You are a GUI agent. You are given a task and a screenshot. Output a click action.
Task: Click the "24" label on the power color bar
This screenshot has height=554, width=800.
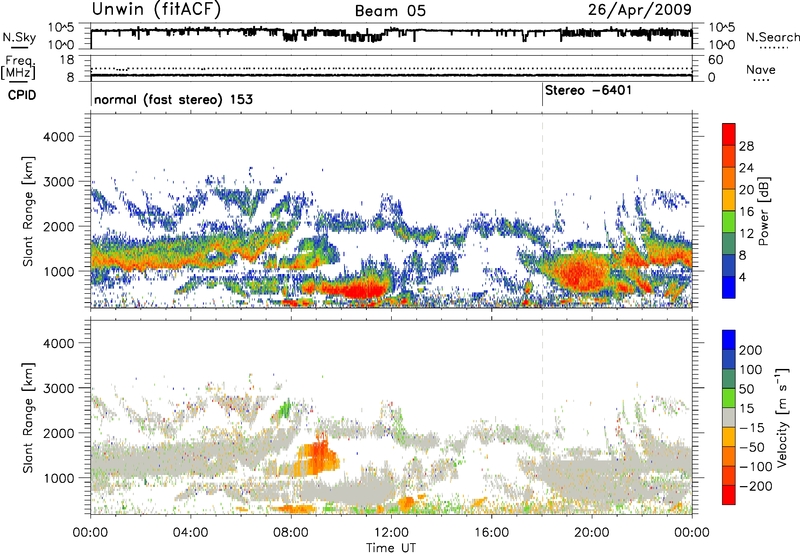coord(746,168)
